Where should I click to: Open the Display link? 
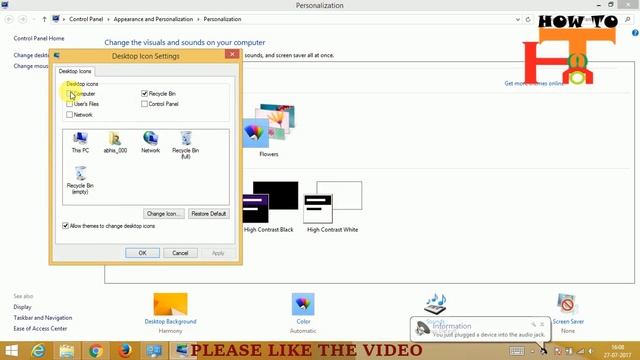click(22, 307)
